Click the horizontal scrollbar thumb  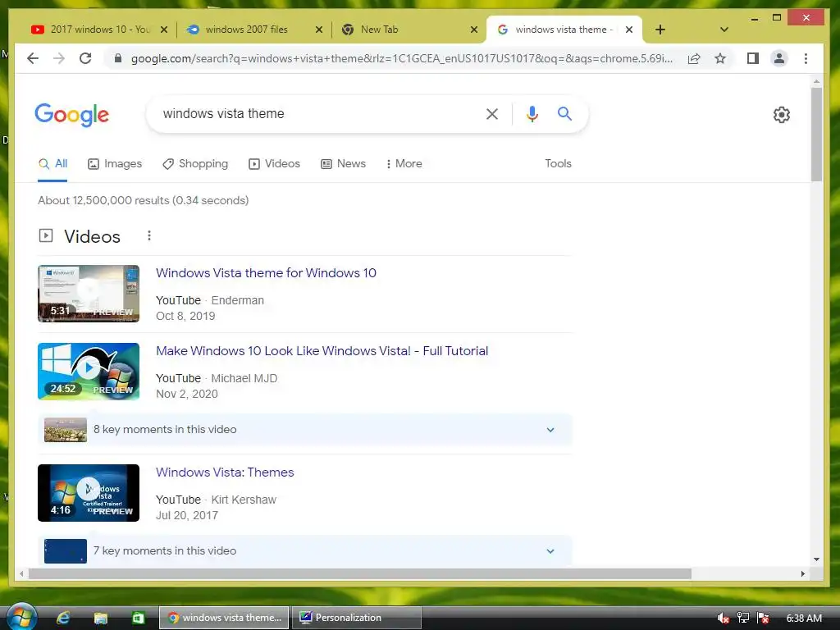359,573
